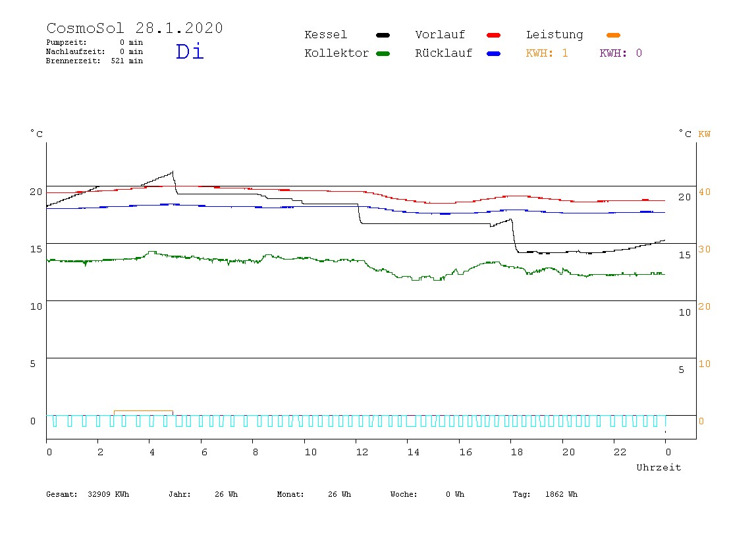
Task: Click the orange 10 on KW axis
Action: 705,364
